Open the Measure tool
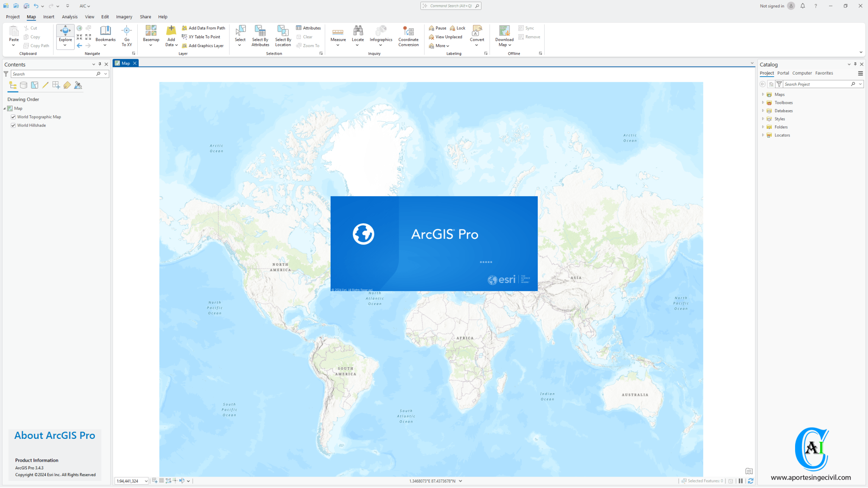 coord(338,36)
